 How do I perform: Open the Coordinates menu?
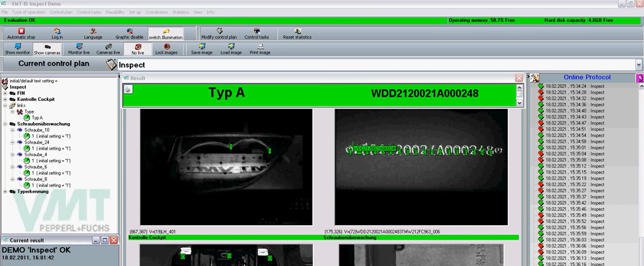(x=156, y=12)
